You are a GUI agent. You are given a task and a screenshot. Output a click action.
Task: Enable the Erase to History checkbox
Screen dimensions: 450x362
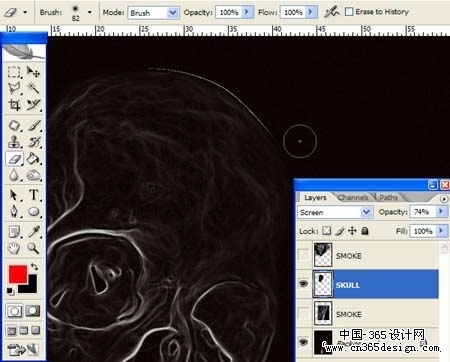coord(349,12)
